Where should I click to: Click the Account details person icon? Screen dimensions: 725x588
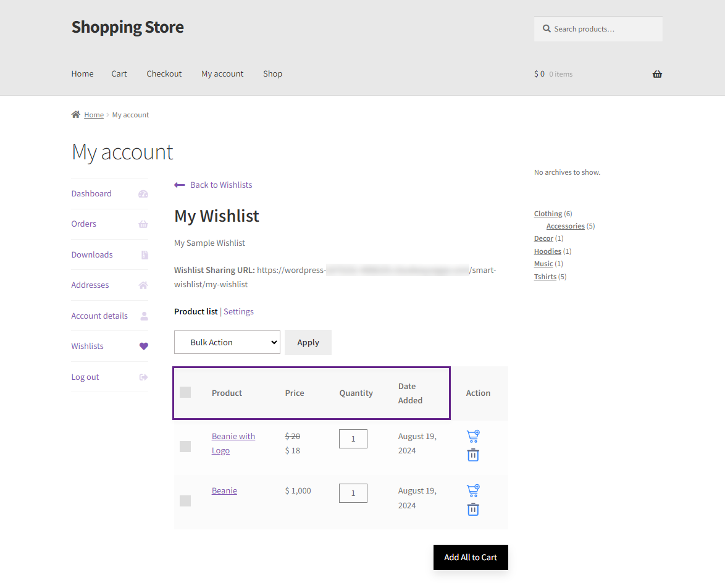click(x=145, y=316)
